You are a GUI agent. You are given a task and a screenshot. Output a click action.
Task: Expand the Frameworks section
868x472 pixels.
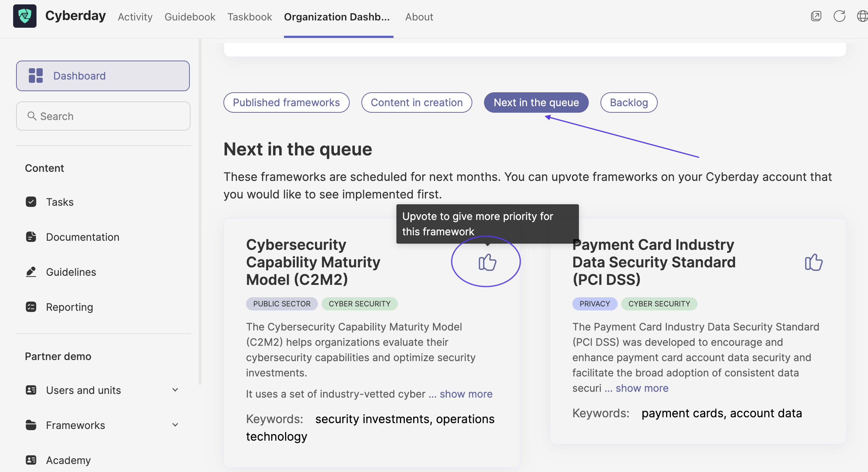(x=175, y=425)
